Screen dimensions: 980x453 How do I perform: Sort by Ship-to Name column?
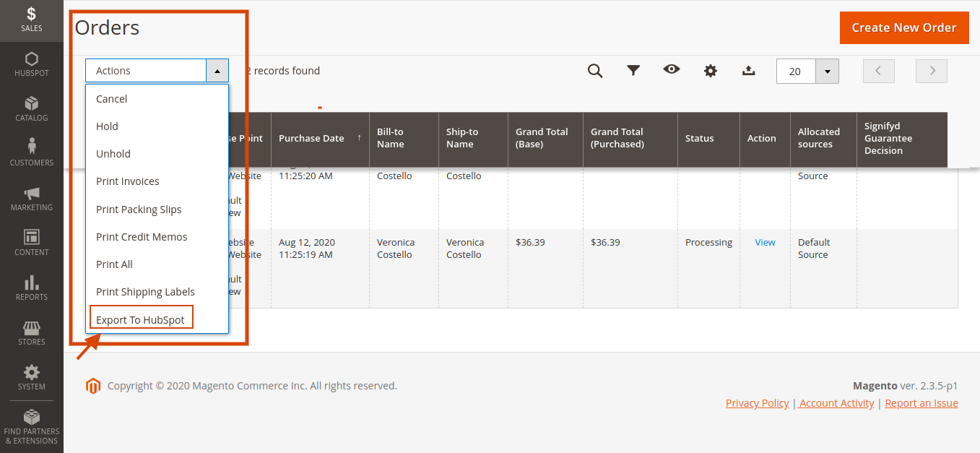[473, 139]
